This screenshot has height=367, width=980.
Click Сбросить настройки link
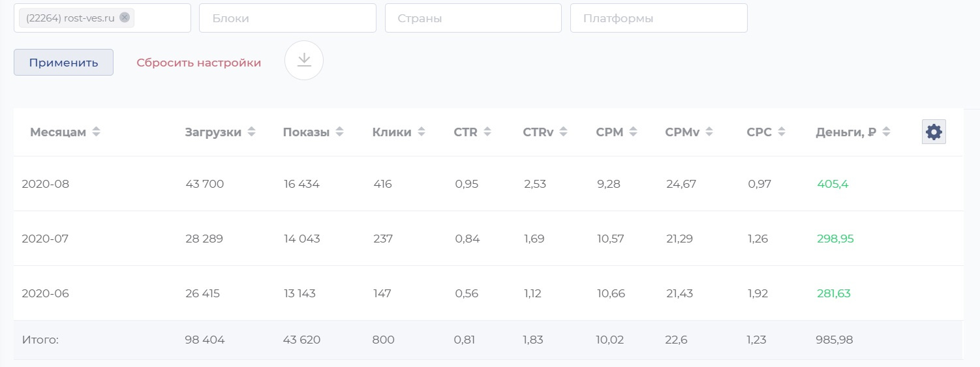[x=198, y=63]
